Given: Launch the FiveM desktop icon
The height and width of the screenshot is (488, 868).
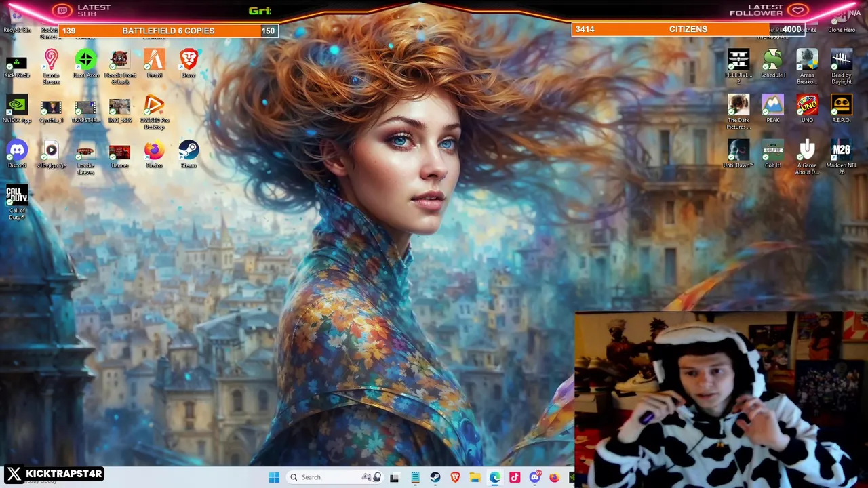Looking at the screenshot, I should [154, 64].
